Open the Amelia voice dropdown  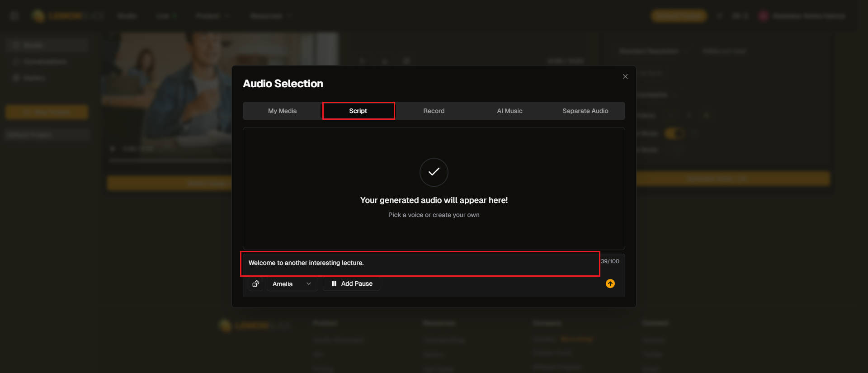[x=292, y=284]
